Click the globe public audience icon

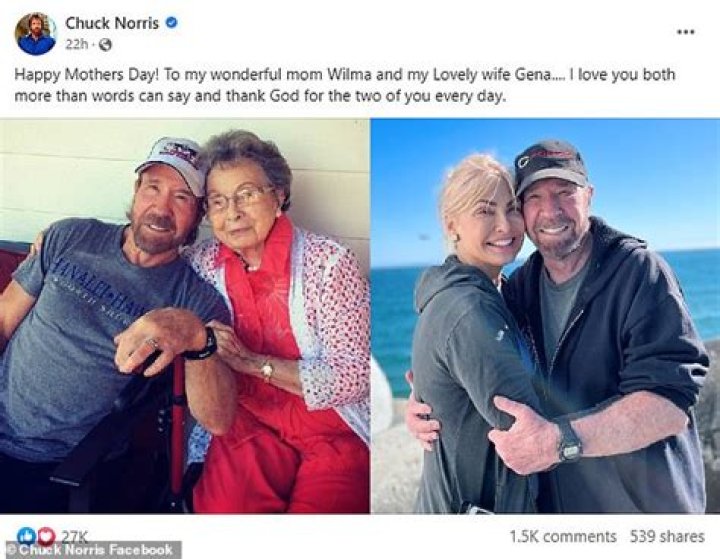tap(106, 45)
